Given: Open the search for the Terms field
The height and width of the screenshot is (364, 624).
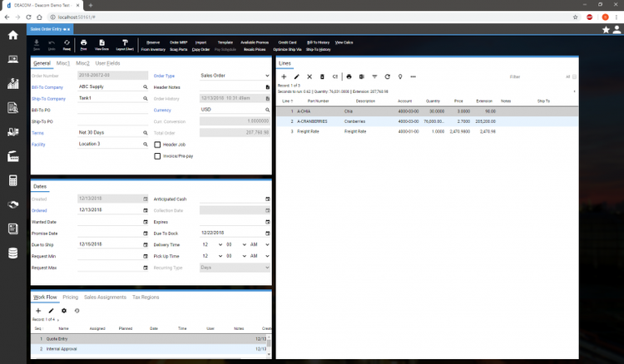Looking at the screenshot, I should point(146,133).
